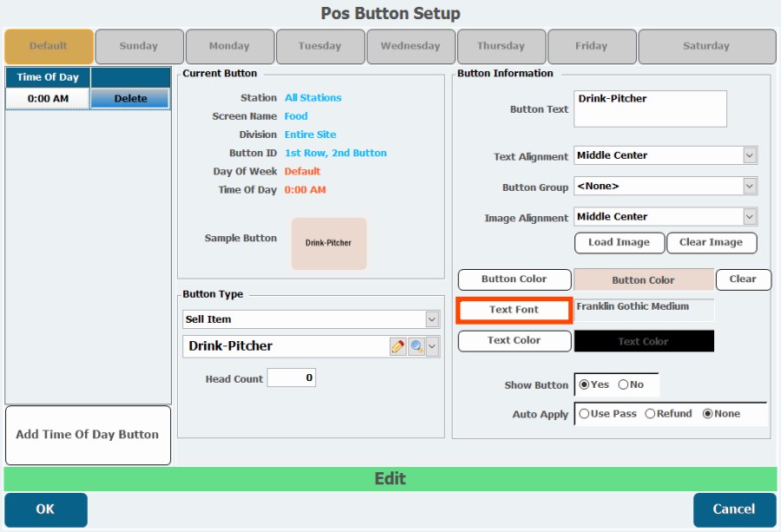Open the Button Type Sell Item dropdown
The width and height of the screenshot is (781, 532).
coord(431,319)
